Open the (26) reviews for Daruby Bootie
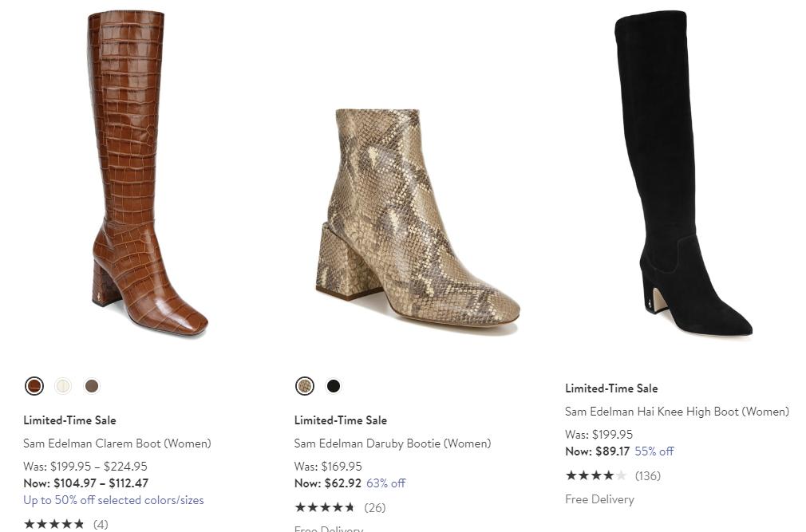The width and height of the screenshot is (806, 532). (374, 507)
